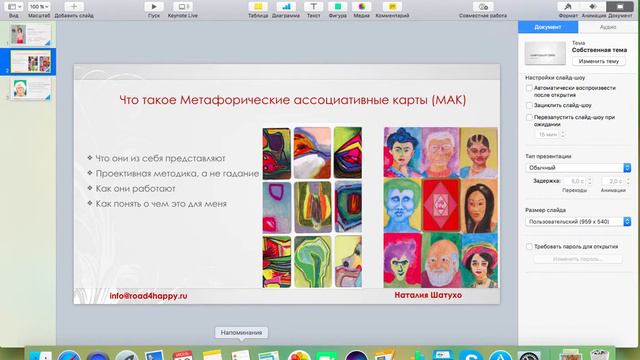Enable Зациклить слайд-шоу checkbox

click(529, 105)
